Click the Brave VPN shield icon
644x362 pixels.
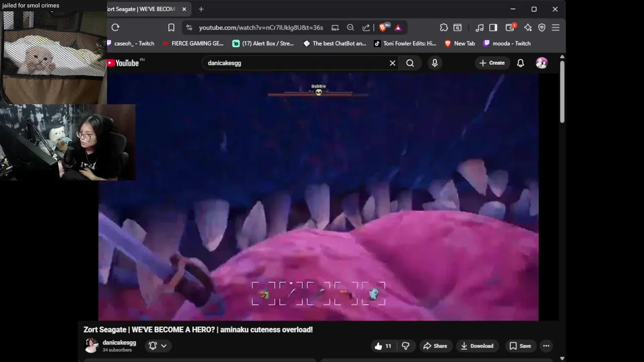coord(542,28)
